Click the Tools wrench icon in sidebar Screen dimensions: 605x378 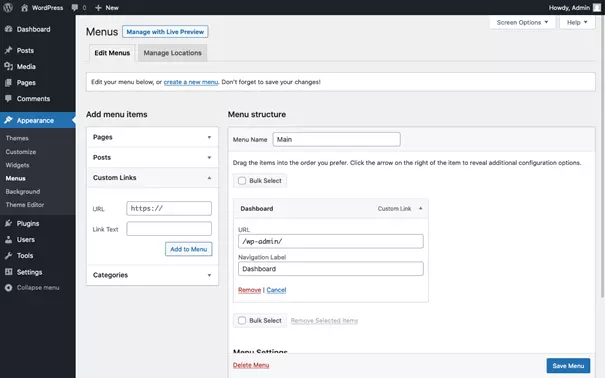pos(8,255)
